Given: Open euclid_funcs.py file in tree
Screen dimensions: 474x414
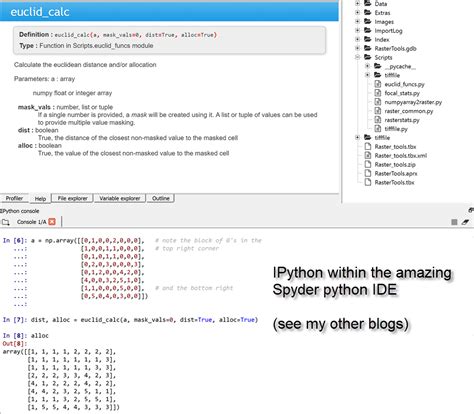Looking at the screenshot, I should click(x=404, y=84).
